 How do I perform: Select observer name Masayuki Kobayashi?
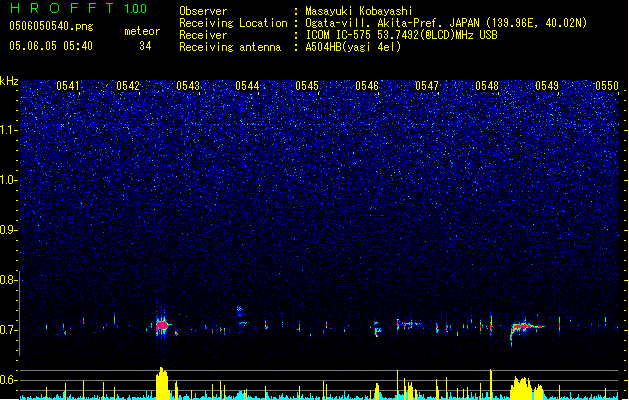[359, 11]
